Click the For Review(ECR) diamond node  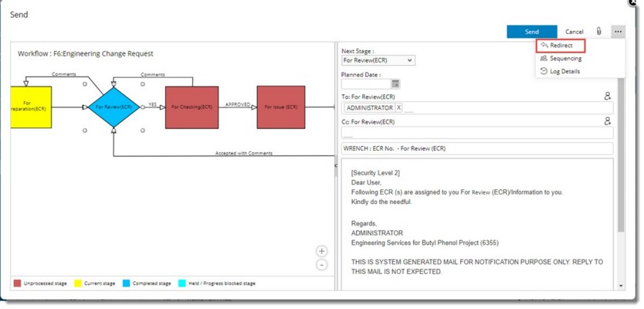tap(114, 107)
